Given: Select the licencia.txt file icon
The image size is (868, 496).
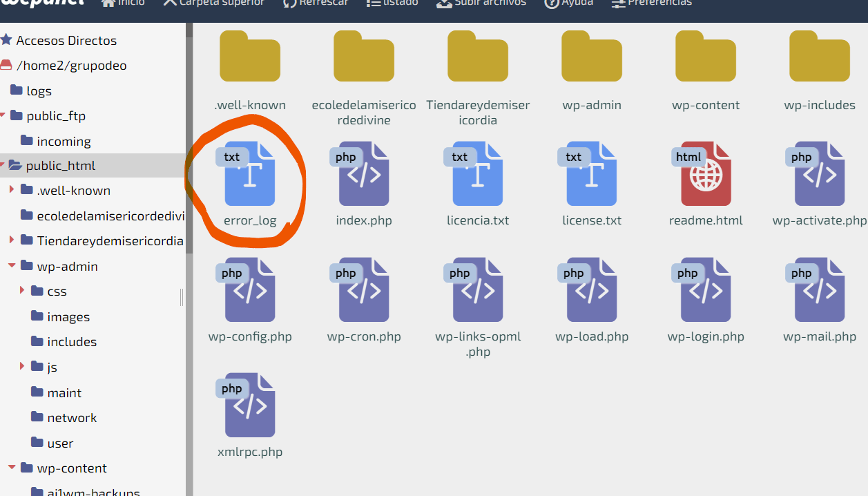Looking at the screenshot, I should coord(474,174).
